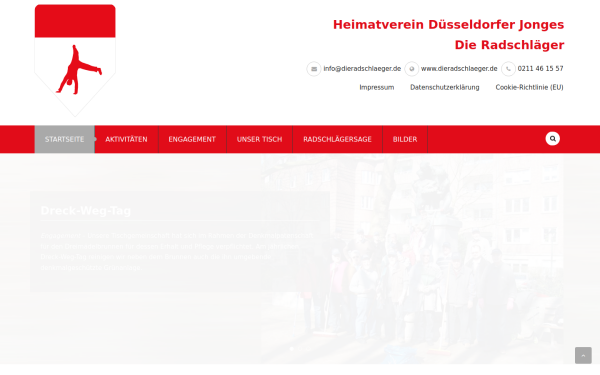This screenshot has height=375, width=600.
Task: Click the cartwheel shield logo
Action: (75, 60)
